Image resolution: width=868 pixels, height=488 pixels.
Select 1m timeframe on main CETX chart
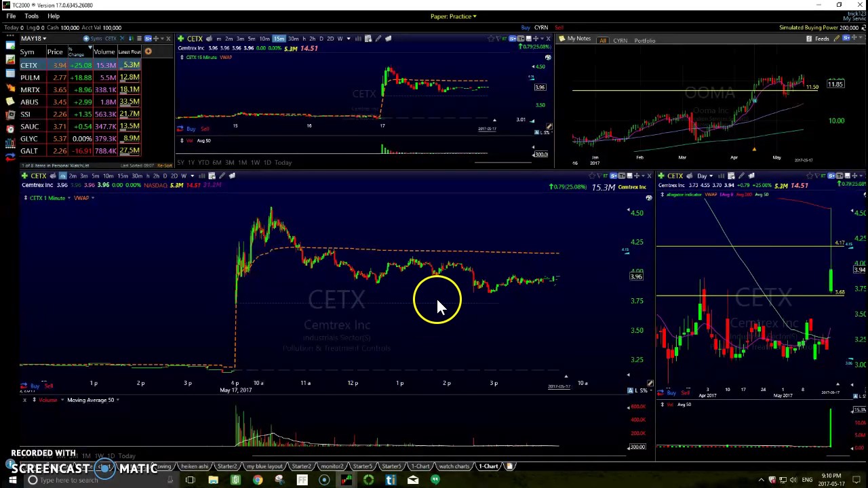coord(62,176)
